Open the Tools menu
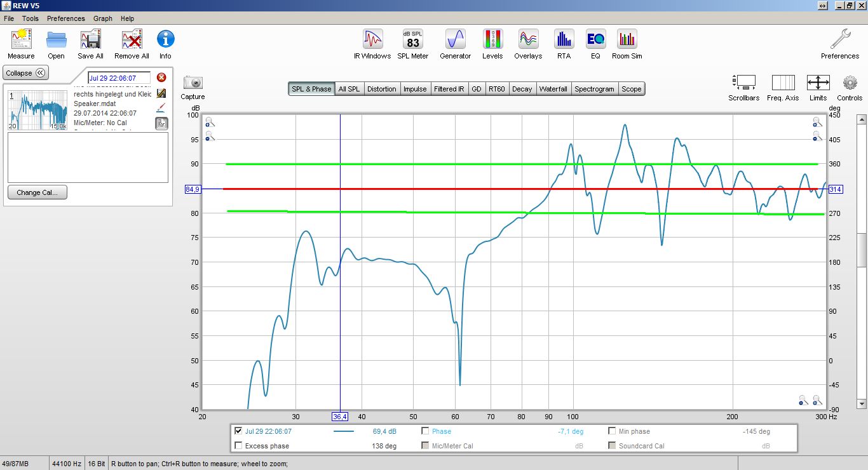 [x=30, y=18]
